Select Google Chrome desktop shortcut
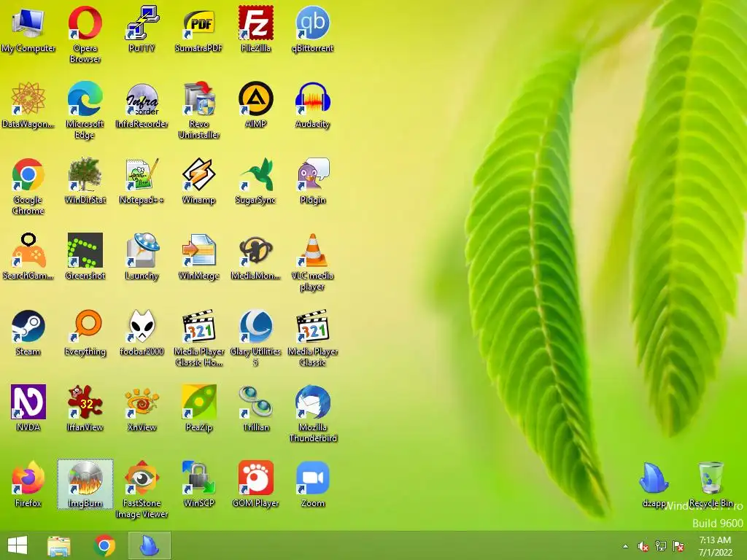 pos(28,186)
